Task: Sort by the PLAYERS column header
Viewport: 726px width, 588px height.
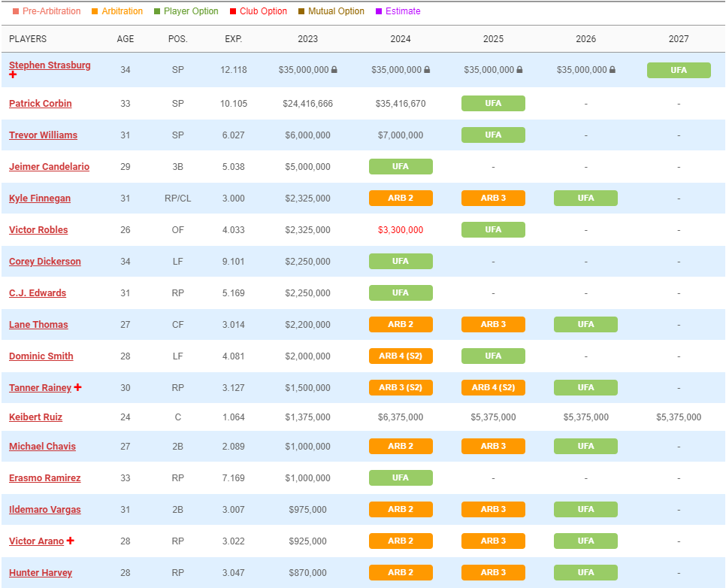Action: point(28,39)
